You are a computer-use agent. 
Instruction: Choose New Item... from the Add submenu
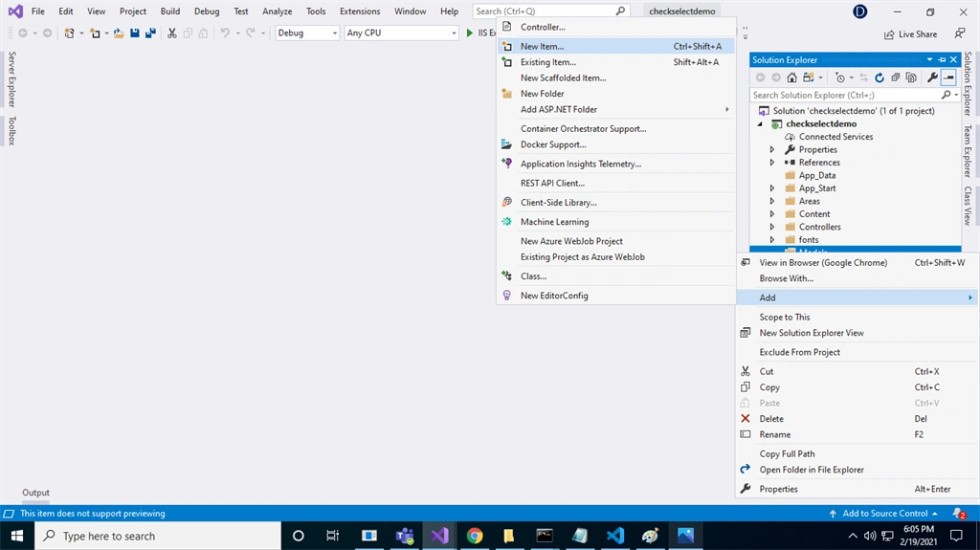615,46
